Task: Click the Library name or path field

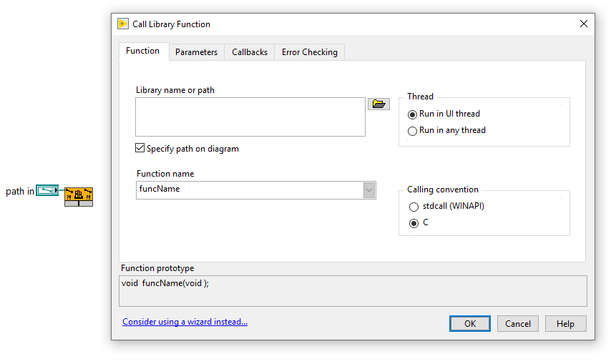Action: click(x=250, y=117)
